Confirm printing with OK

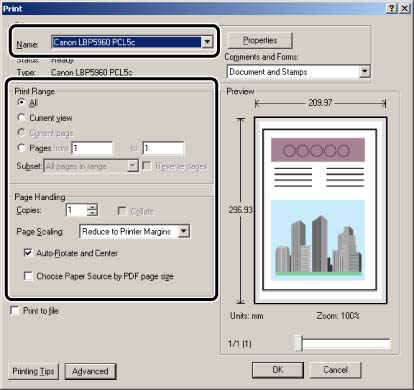coord(278,370)
